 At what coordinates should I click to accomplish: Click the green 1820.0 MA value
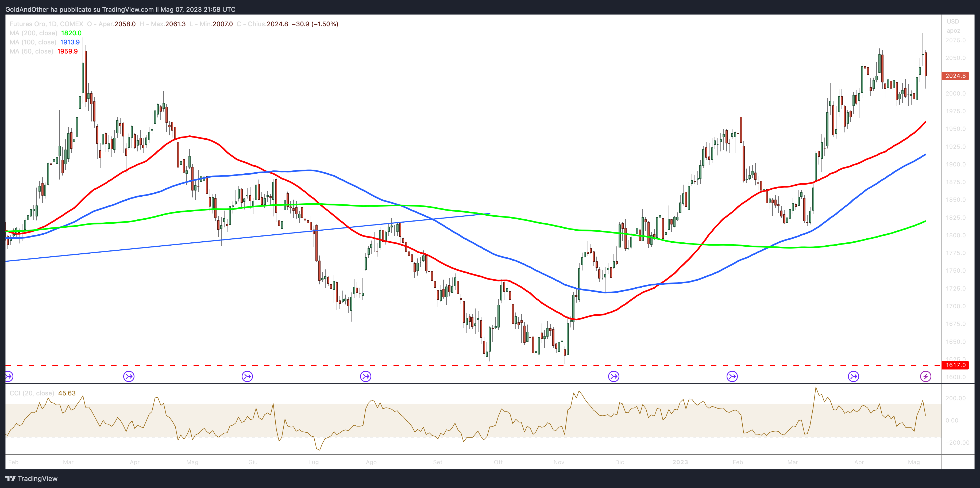[71, 33]
